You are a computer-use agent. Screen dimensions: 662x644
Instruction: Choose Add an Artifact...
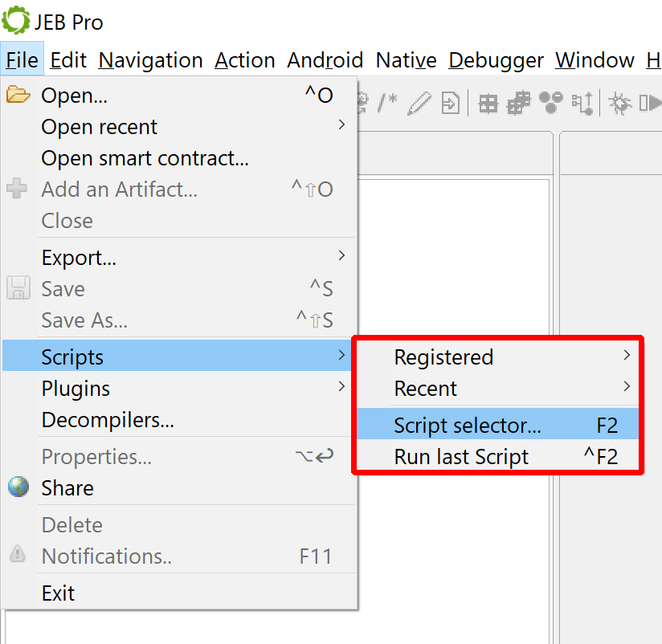tap(180, 190)
